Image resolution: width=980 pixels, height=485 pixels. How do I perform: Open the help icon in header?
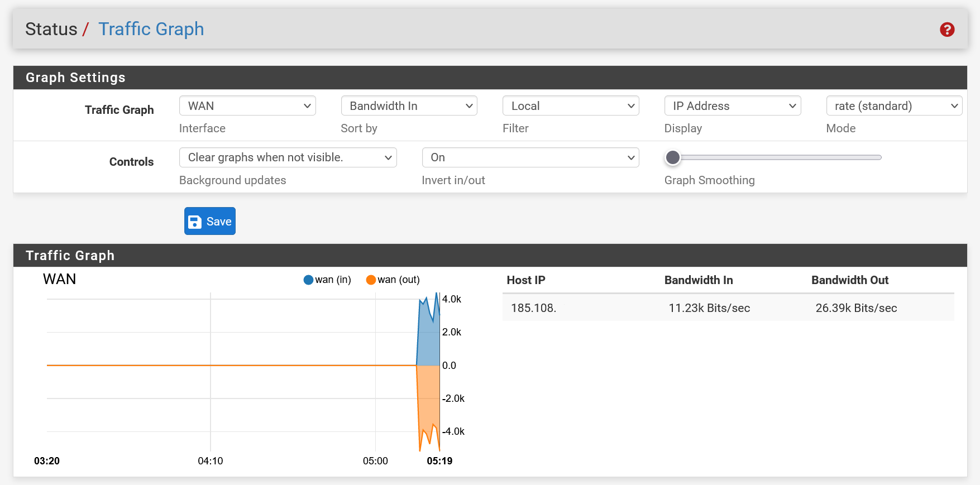tap(947, 30)
